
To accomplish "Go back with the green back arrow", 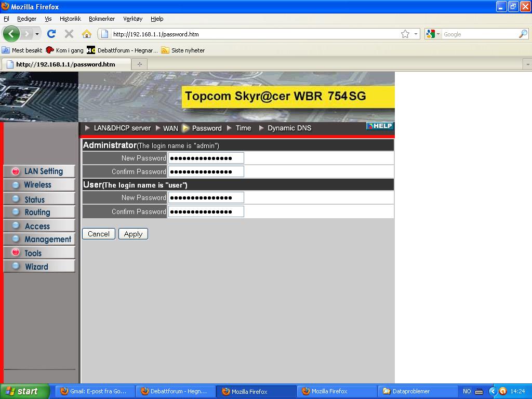I will pyautogui.click(x=11, y=34).
